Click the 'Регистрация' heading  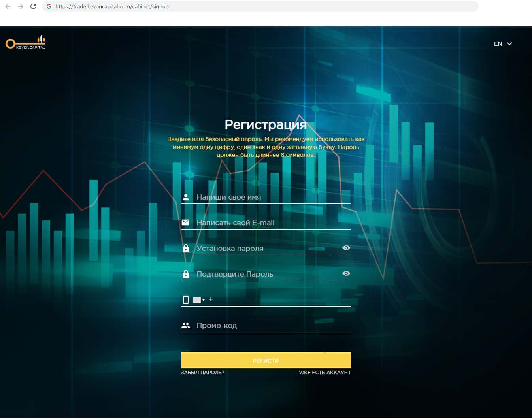(x=266, y=124)
